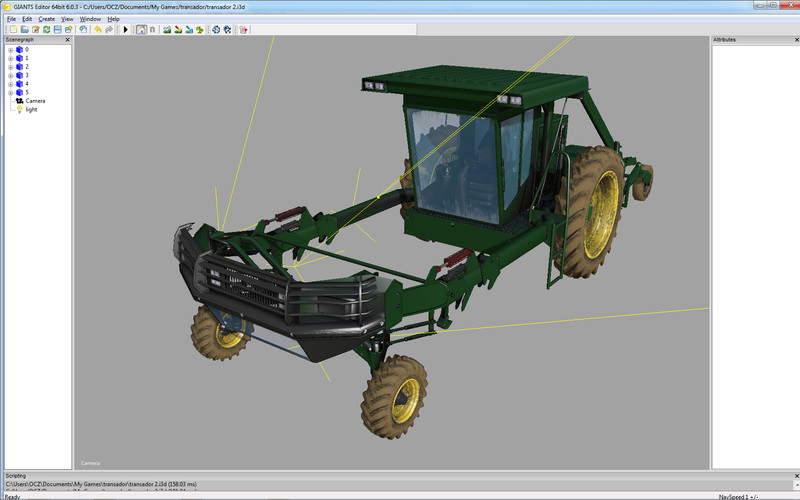Close the Scenegraph panel
800x500 pixels.
click(x=68, y=40)
